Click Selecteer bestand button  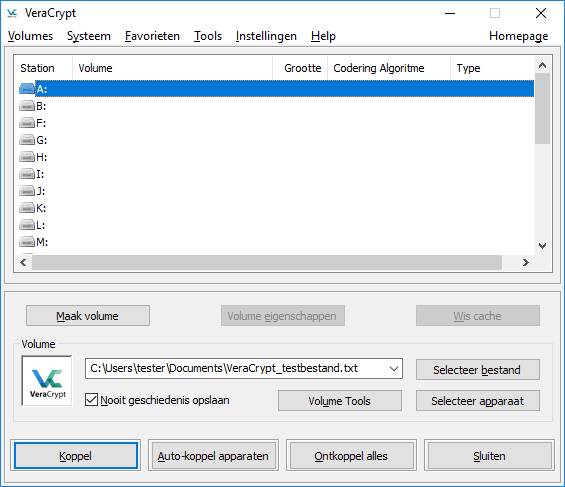pyautogui.click(x=477, y=370)
